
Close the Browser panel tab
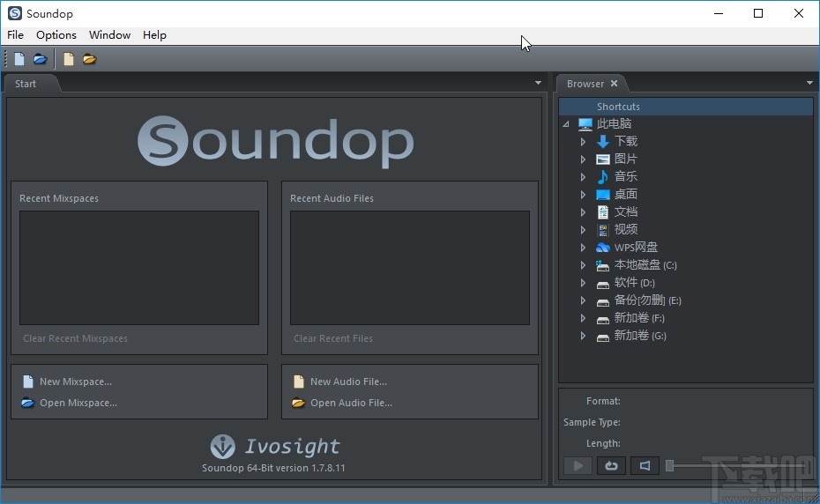tap(614, 83)
